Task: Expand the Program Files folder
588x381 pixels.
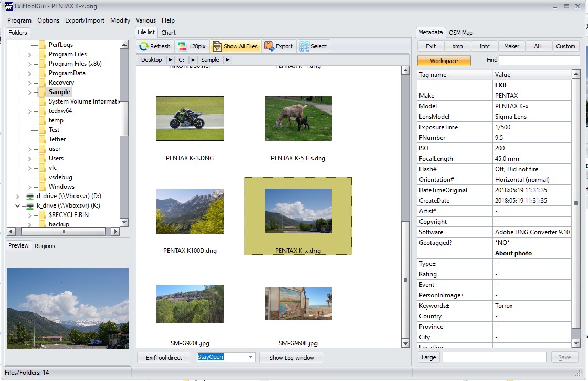Action: (x=29, y=54)
